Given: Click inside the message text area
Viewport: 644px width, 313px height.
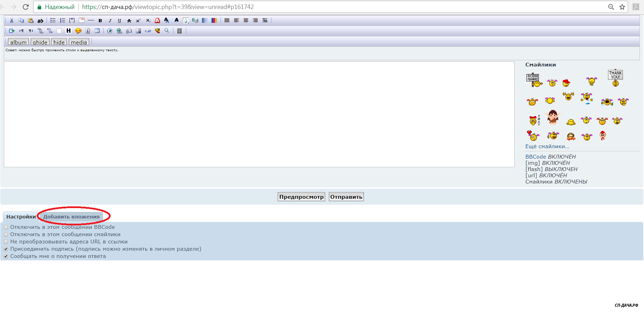Looking at the screenshot, I should [x=259, y=114].
